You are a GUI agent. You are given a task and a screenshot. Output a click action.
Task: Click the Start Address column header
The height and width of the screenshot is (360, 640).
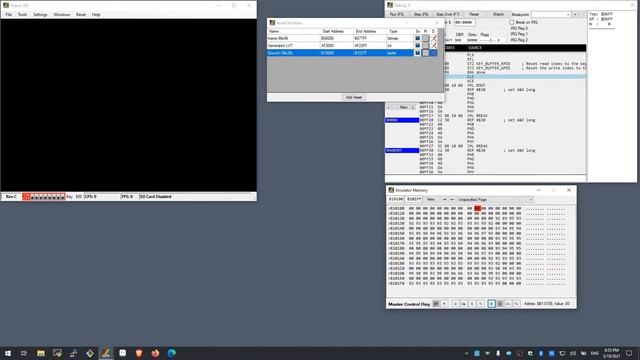[337, 31]
